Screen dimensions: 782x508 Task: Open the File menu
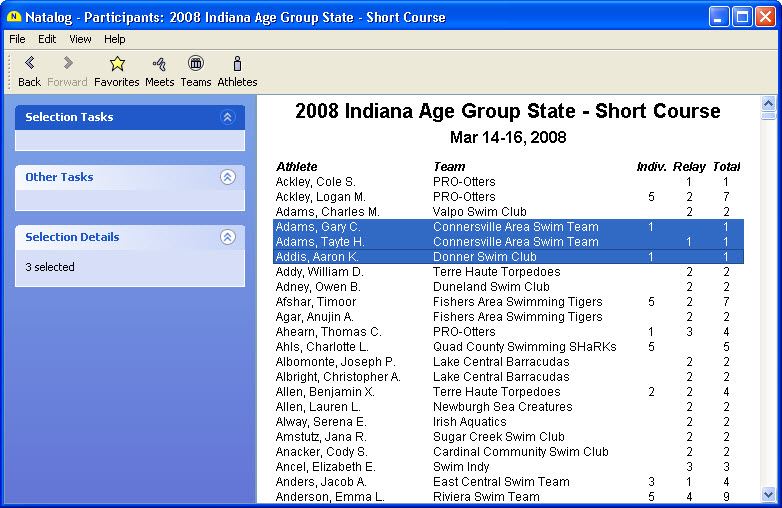pyautogui.click(x=17, y=39)
